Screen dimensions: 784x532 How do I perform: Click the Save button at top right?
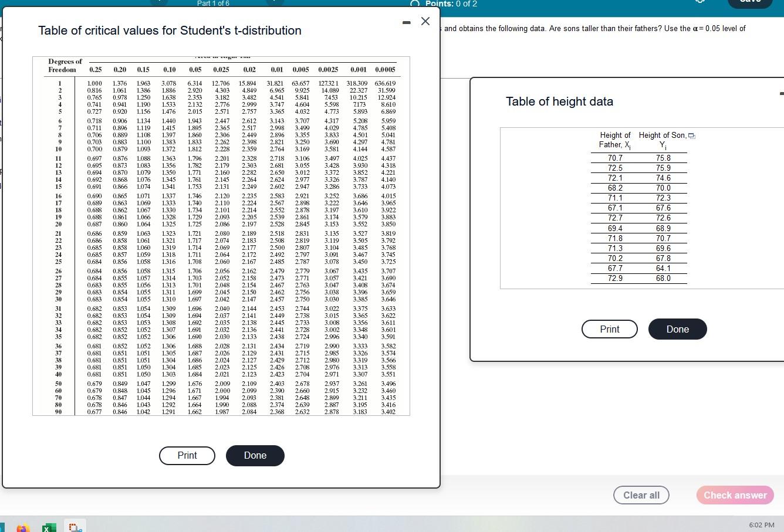coord(749,2)
